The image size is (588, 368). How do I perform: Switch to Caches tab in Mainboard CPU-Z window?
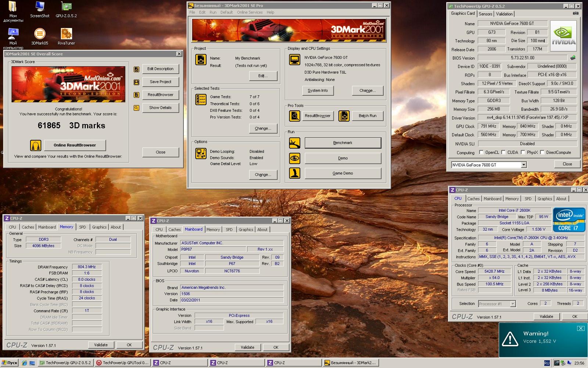click(174, 230)
